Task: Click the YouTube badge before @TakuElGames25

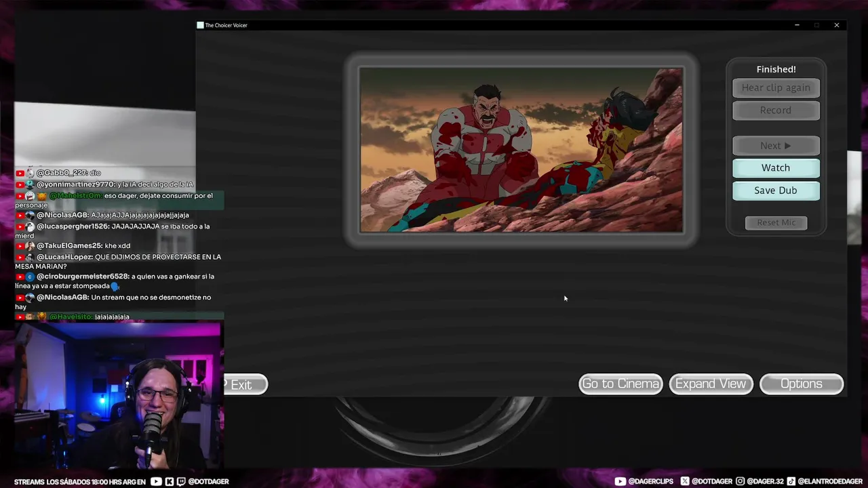Action: coord(20,246)
